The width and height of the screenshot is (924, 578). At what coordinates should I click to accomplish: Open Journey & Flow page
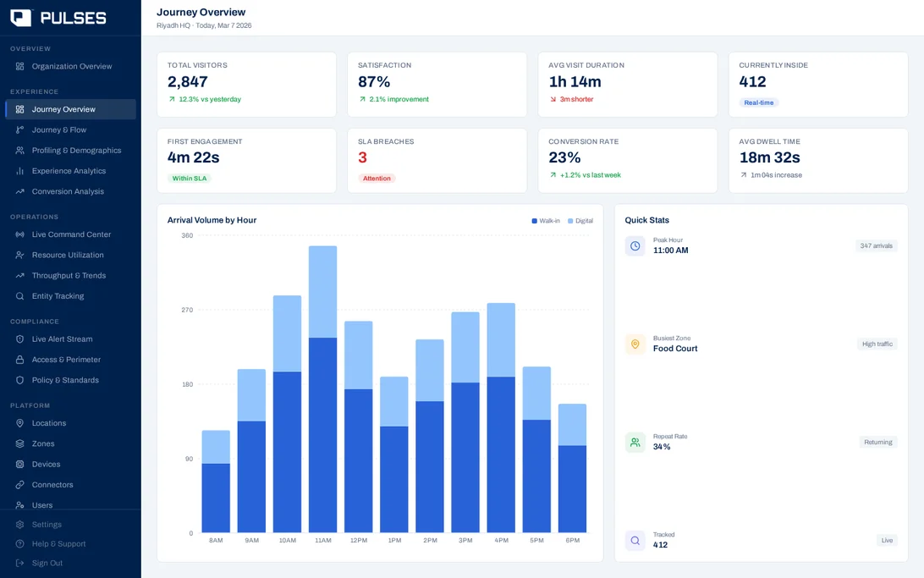click(71, 130)
